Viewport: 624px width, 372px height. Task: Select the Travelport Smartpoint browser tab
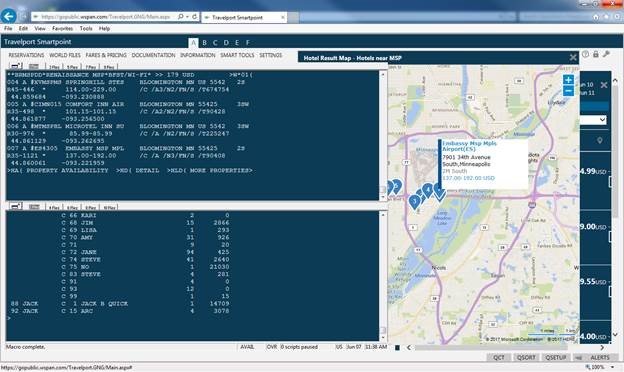244,18
